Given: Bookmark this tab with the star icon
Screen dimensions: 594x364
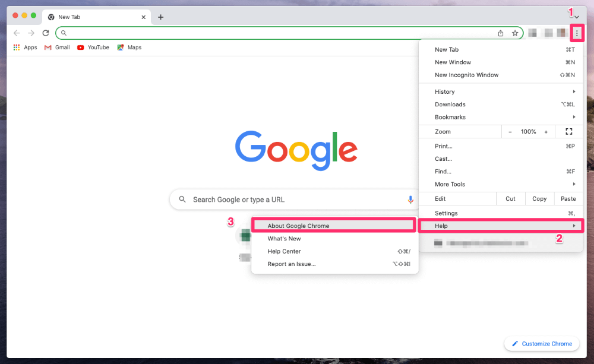Looking at the screenshot, I should tap(515, 33).
